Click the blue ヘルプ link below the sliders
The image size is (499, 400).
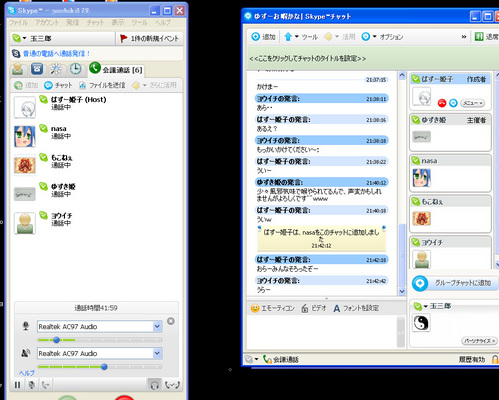coord(27,373)
